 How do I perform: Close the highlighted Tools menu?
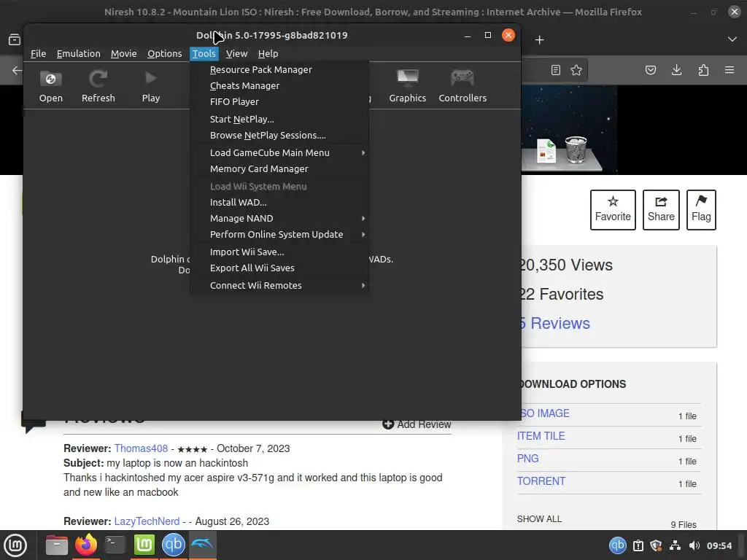[204, 54]
